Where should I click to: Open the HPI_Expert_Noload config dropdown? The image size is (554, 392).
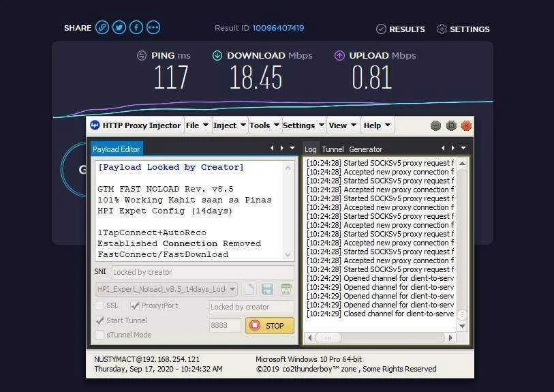(166, 289)
